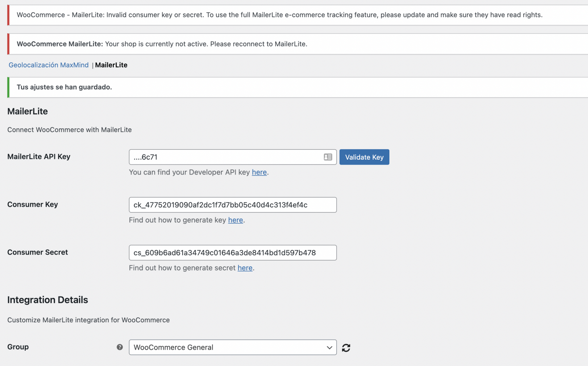Open the Group help tooltip icon
Screen dimensions: 588x366
point(120,347)
